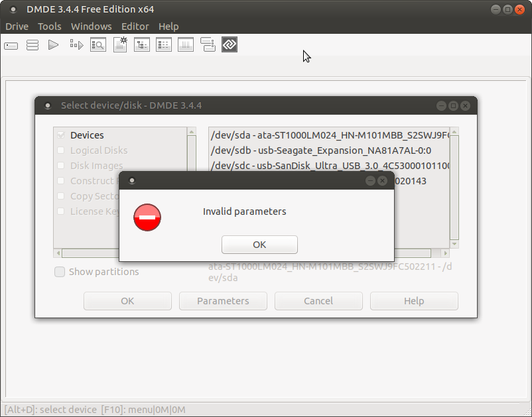Screen dimensions: 532x417
Task: Click the Help button in the device dialog
Action: pos(414,301)
